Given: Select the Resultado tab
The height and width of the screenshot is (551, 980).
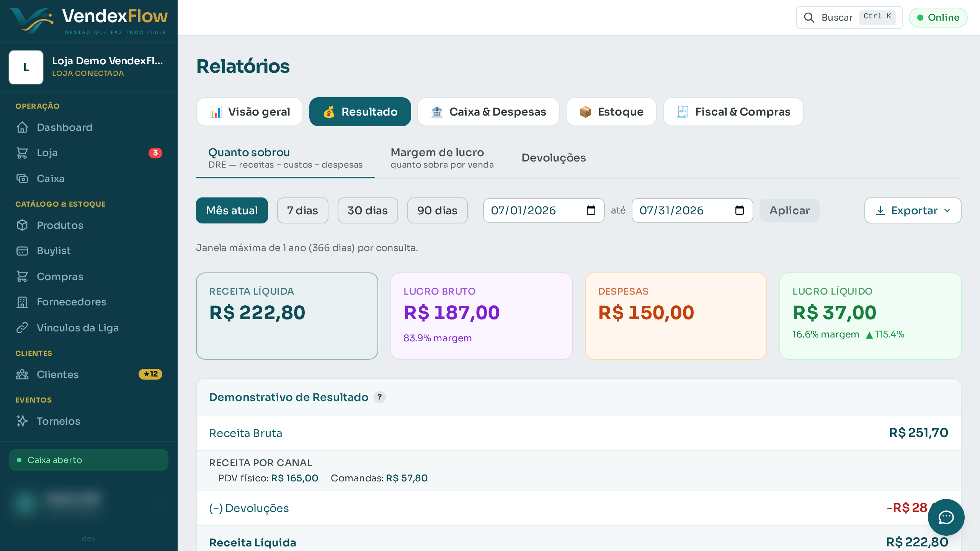Looking at the screenshot, I should pos(360,112).
